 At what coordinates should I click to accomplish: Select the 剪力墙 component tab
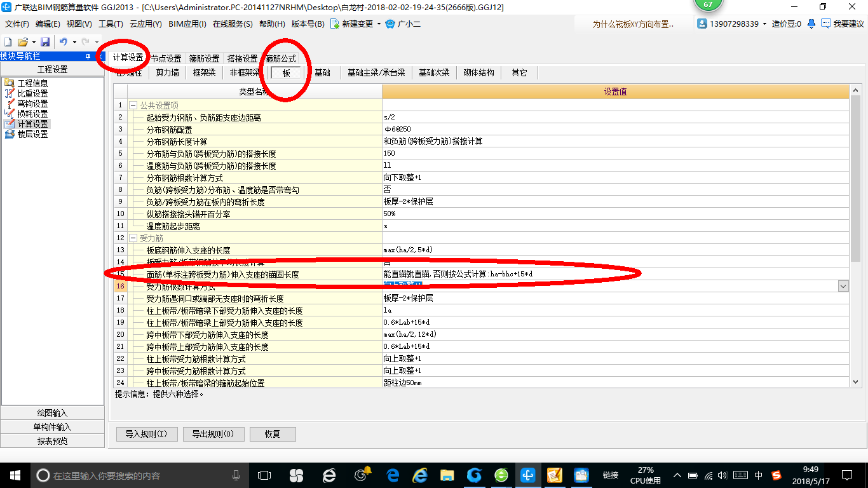(x=167, y=72)
